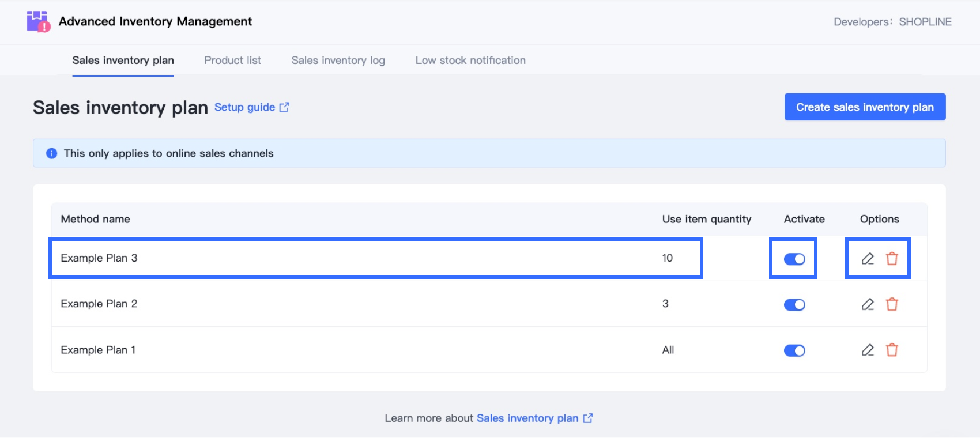Click the Example Plan 1 row name
This screenshot has width=980, height=438.
point(98,350)
